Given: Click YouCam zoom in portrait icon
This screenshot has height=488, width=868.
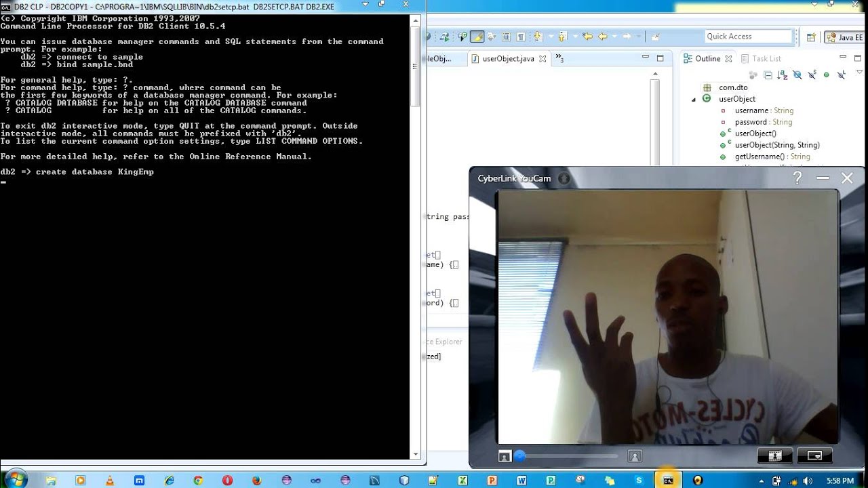Looking at the screenshot, I should pyautogui.click(x=635, y=456).
